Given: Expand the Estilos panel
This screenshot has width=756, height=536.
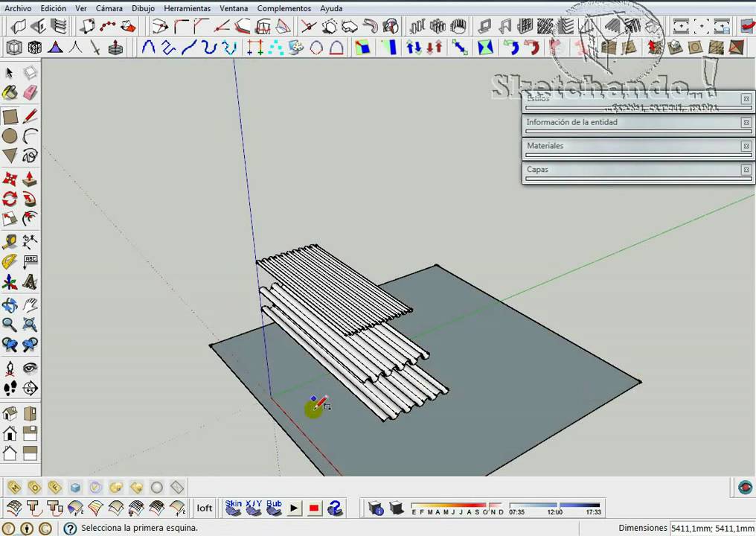Looking at the screenshot, I should point(637,99).
